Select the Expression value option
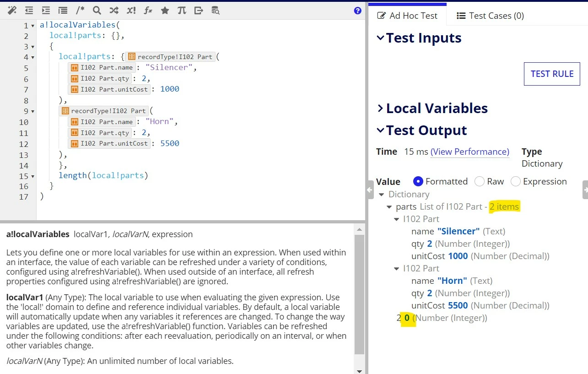 [x=516, y=181]
